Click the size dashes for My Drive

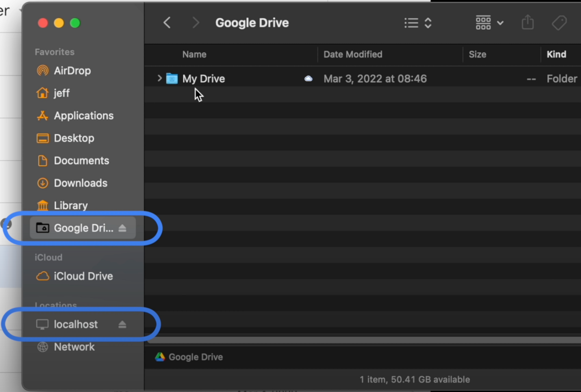click(x=531, y=79)
